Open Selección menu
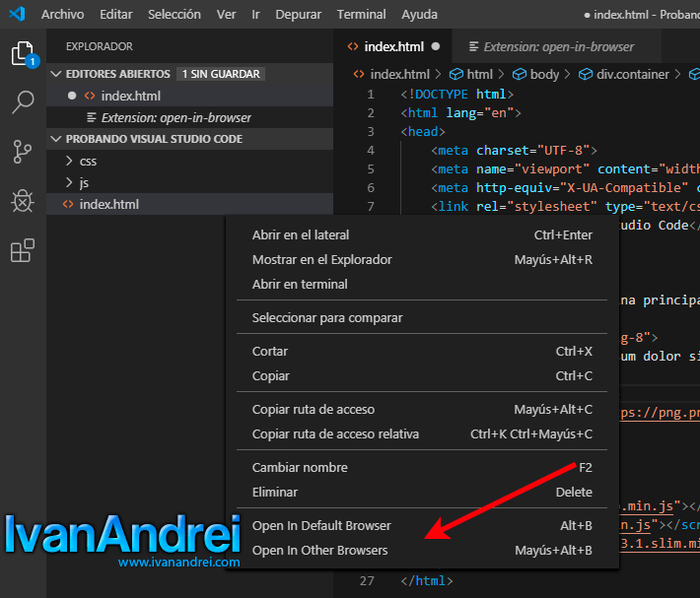The width and height of the screenshot is (700, 598). click(175, 14)
